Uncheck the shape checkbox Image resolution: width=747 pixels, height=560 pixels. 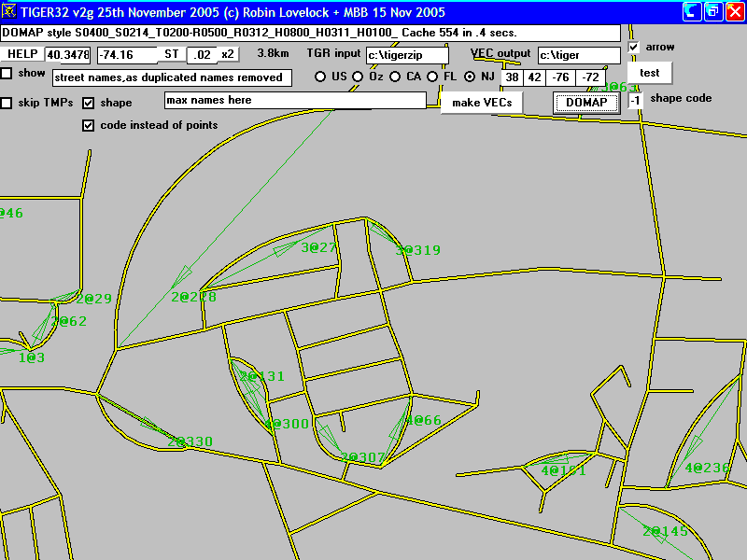coord(89,103)
